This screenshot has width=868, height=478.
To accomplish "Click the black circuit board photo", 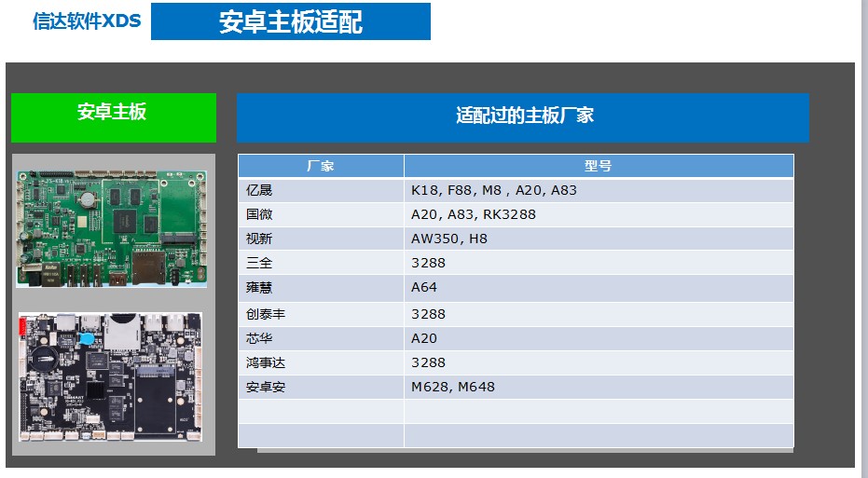I will point(110,376).
